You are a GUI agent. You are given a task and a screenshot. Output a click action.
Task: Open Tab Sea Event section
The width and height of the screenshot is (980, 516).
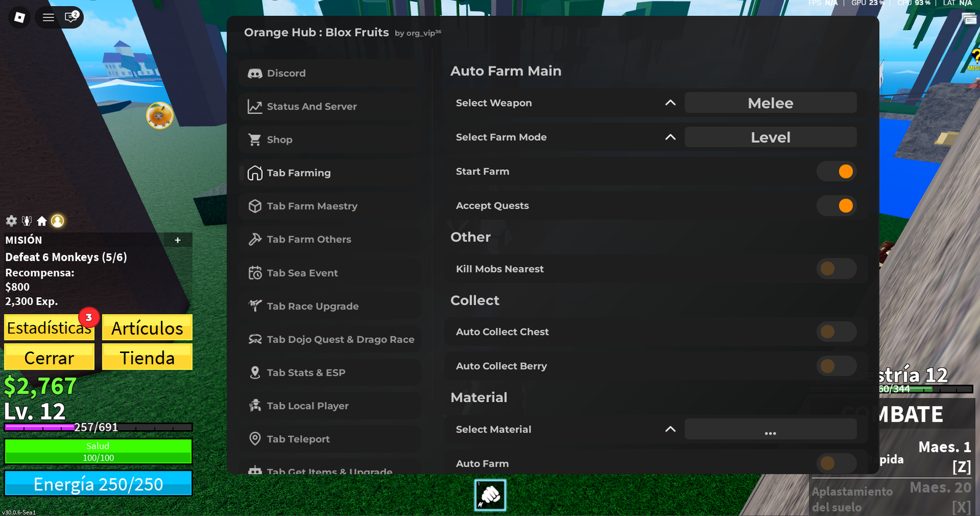(x=302, y=273)
